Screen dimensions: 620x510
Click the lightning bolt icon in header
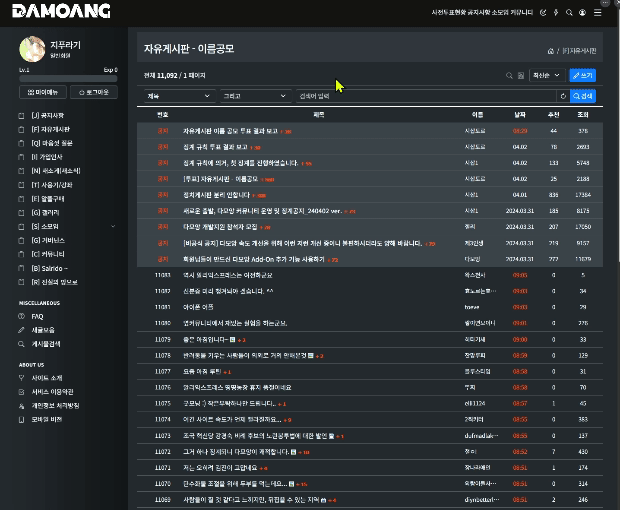click(556, 13)
